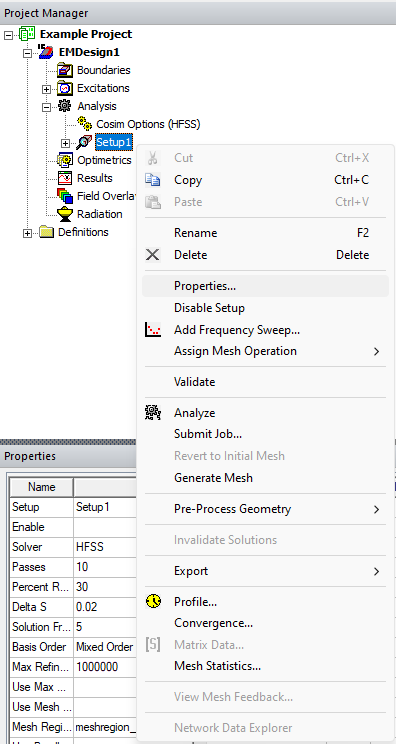
Task: Click the Setup1 magnifier icon
Action: (83, 142)
